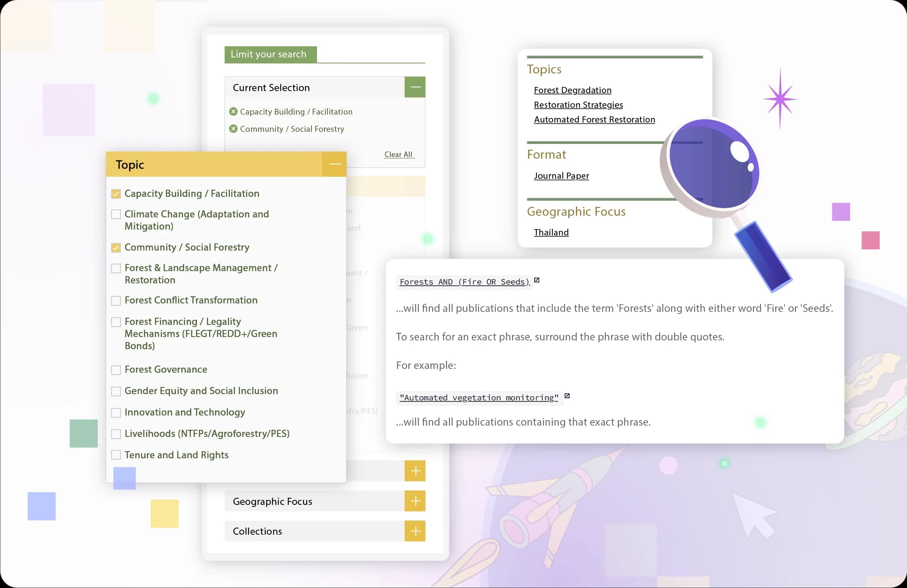Select the "Automated vegetation monitoring" example query
The image size is (907, 588).
click(x=479, y=397)
